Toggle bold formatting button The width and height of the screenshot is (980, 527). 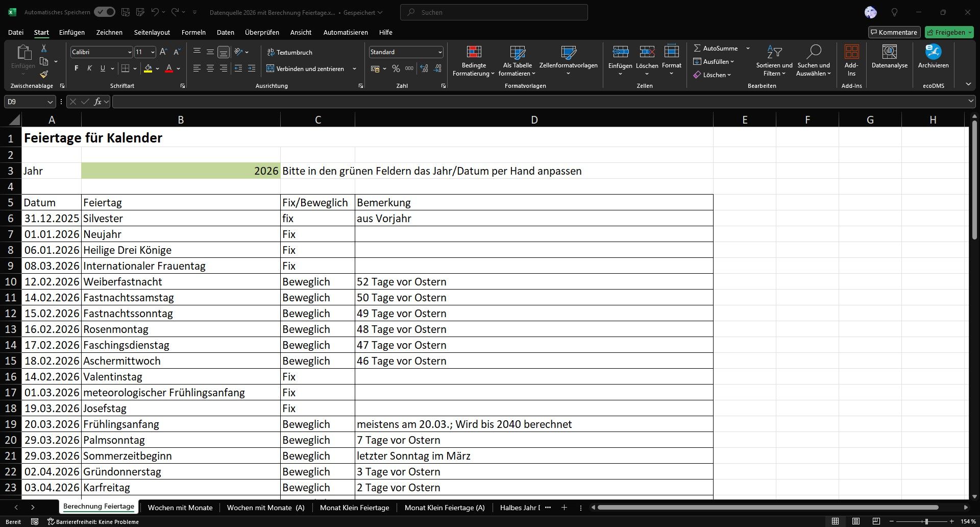click(77, 68)
